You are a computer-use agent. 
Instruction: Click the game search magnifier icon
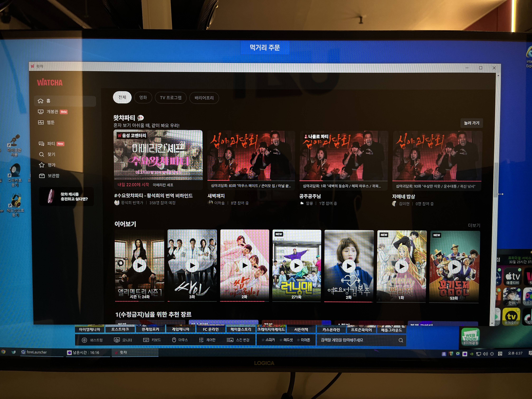[x=401, y=340]
